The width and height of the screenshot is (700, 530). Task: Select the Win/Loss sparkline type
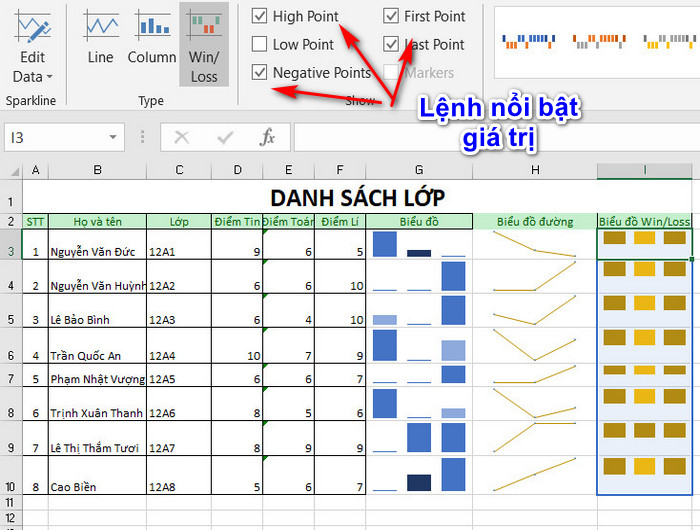204,45
